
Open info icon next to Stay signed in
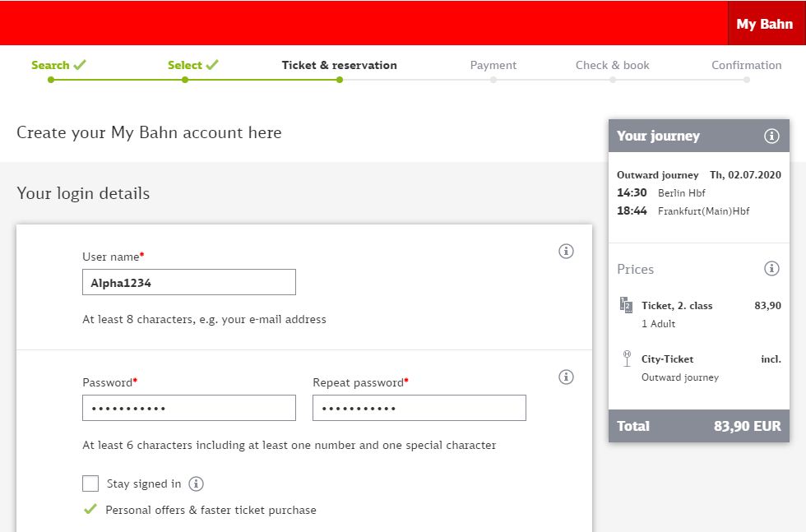pos(196,483)
